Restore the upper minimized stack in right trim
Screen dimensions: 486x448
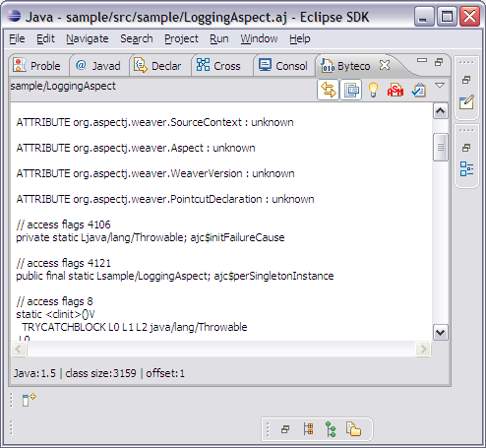coord(466,80)
